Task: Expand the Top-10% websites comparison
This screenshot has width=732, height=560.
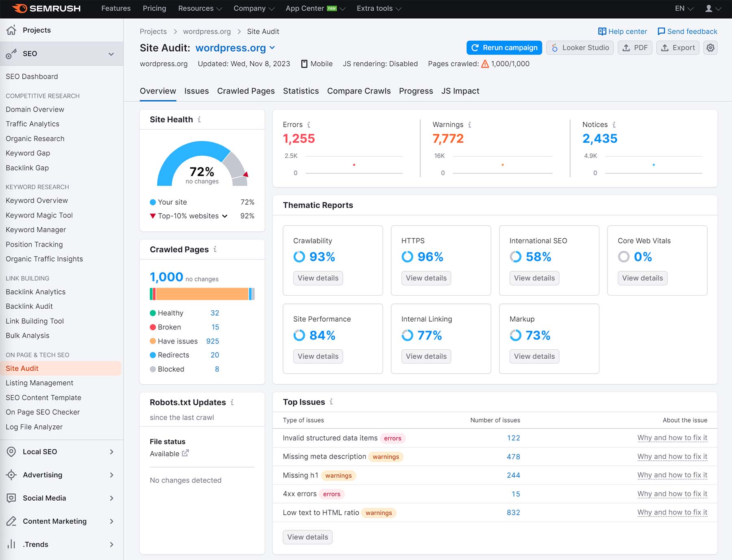Action: pos(224,216)
